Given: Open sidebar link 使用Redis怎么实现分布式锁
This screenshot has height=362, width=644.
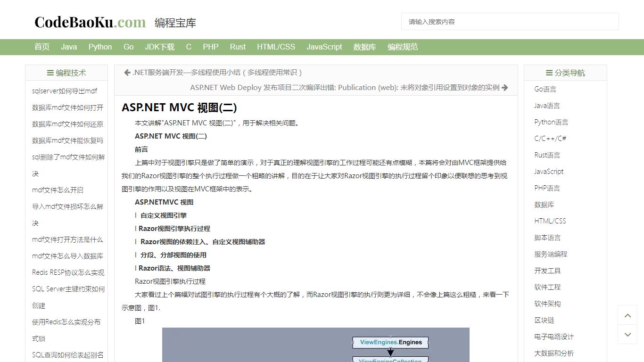Looking at the screenshot, I should (x=66, y=330).
